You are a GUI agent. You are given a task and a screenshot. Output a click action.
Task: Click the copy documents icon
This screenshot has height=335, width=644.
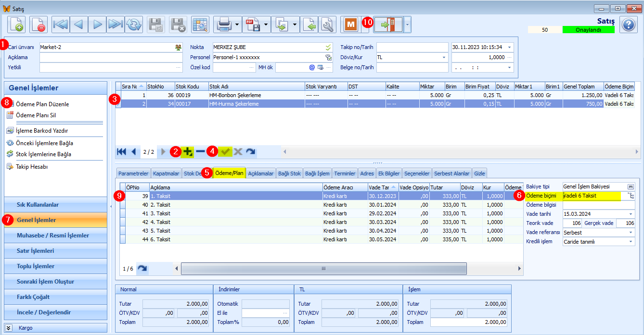point(281,24)
